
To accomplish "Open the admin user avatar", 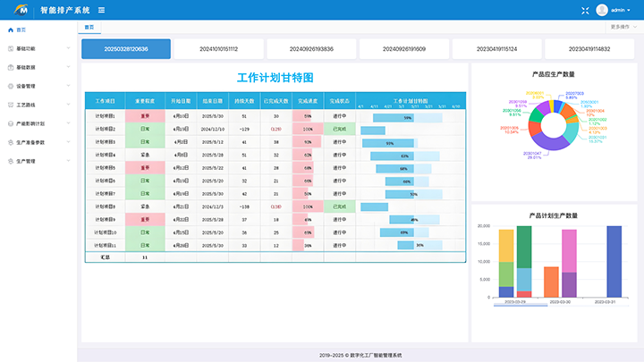I will (602, 10).
